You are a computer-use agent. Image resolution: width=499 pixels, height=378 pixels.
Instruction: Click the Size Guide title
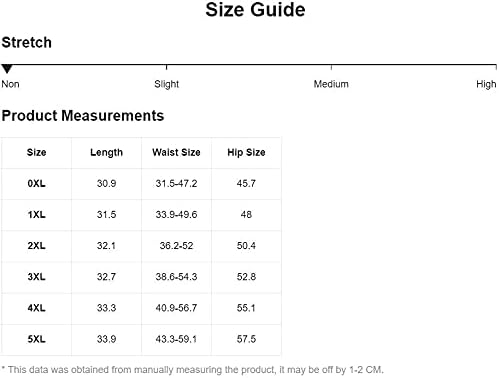(255, 10)
